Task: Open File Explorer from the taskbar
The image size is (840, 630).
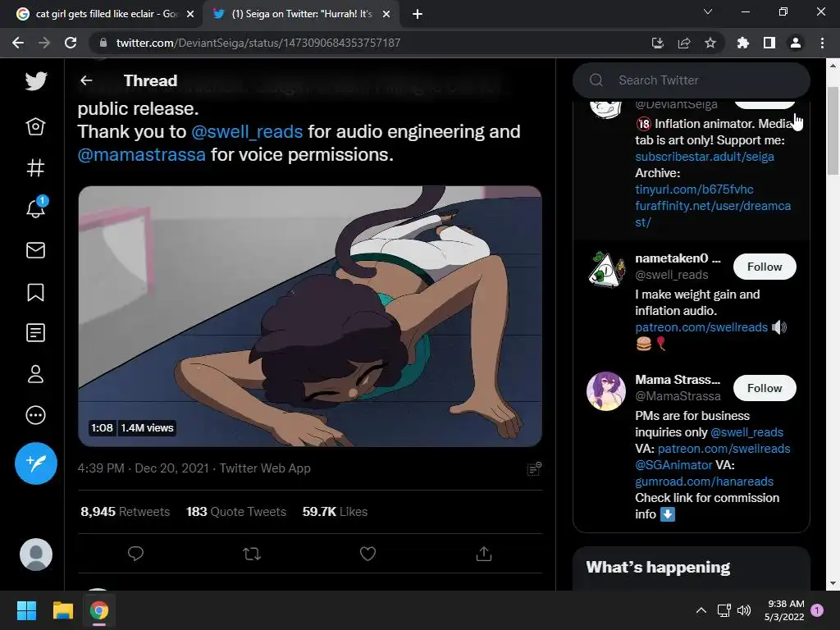Action: [x=62, y=610]
